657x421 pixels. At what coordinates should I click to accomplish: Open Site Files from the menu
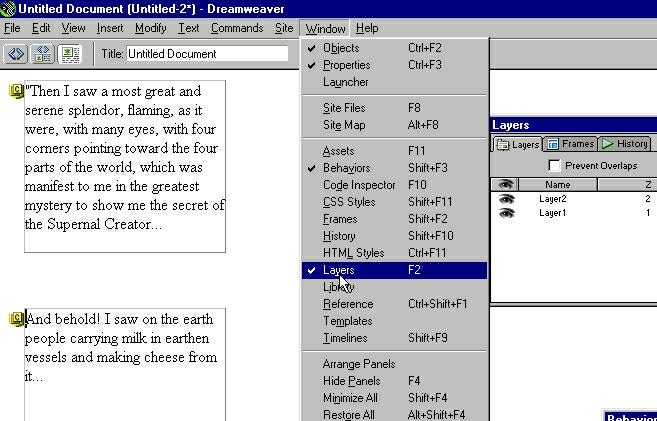click(x=394, y=108)
